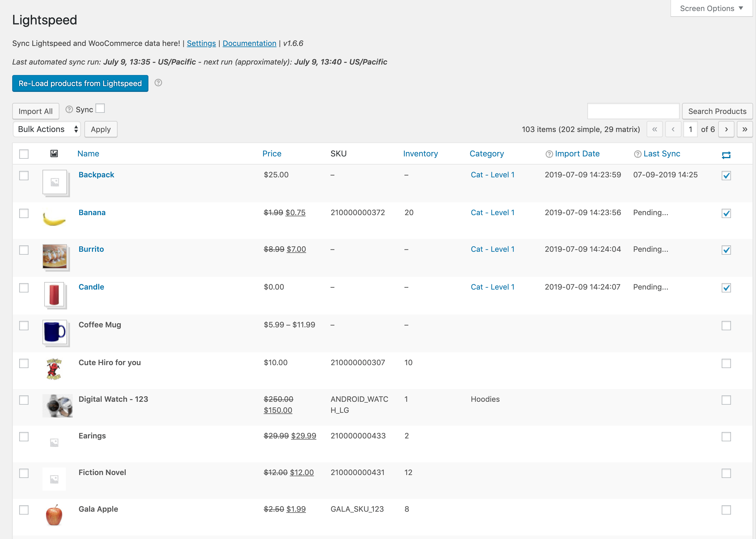Go to next page using right chevron
This screenshot has width=756, height=539.
pos(726,129)
